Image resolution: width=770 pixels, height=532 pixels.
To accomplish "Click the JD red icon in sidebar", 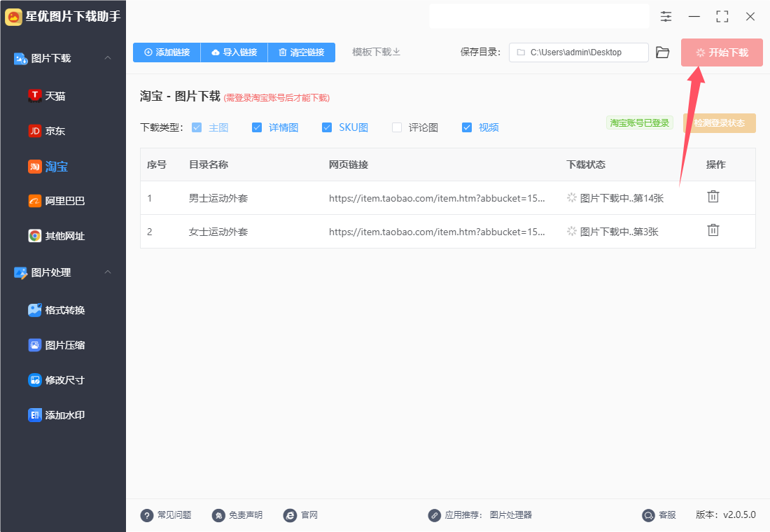I will [x=34, y=131].
